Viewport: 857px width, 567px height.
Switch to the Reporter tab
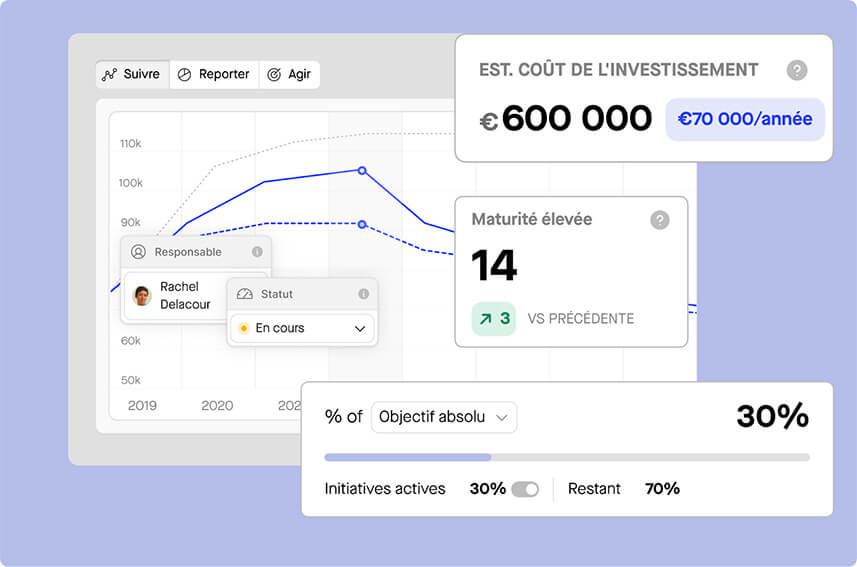[x=213, y=75]
